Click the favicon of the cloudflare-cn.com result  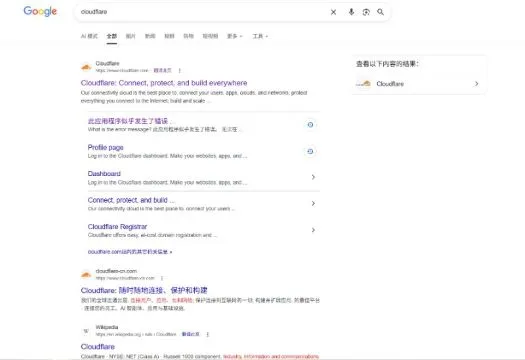click(x=86, y=275)
